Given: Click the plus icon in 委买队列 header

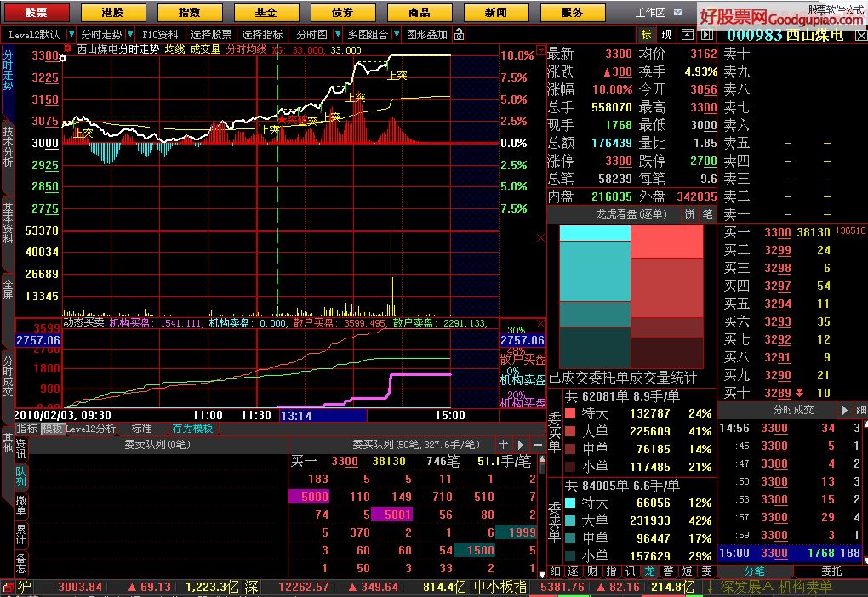Looking at the screenshot, I should point(503,444).
